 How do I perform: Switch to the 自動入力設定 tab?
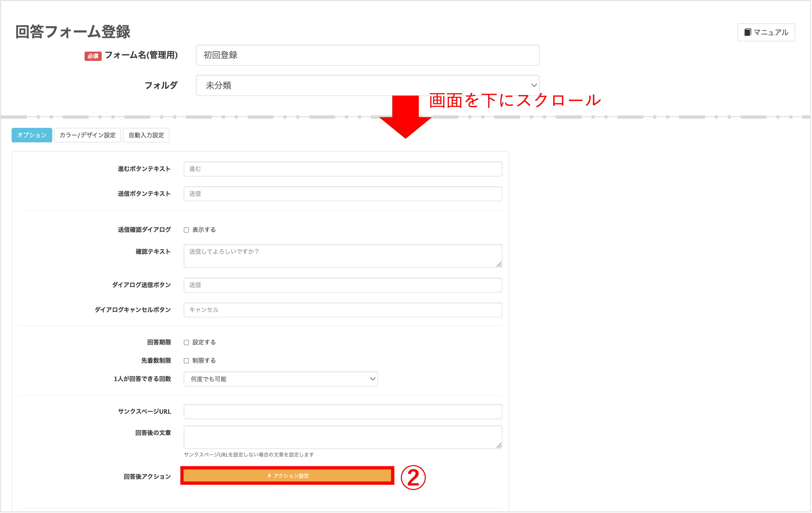click(146, 135)
